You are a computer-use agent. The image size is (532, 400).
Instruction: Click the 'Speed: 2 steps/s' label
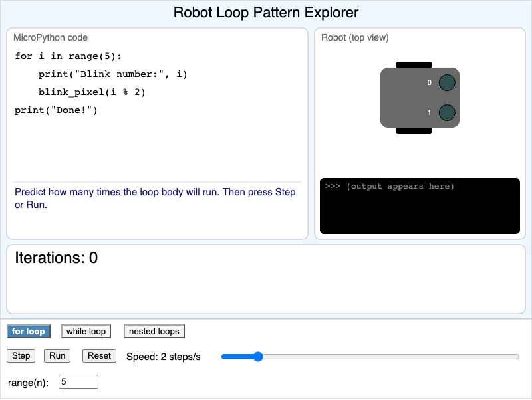pyautogui.click(x=164, y=357)
